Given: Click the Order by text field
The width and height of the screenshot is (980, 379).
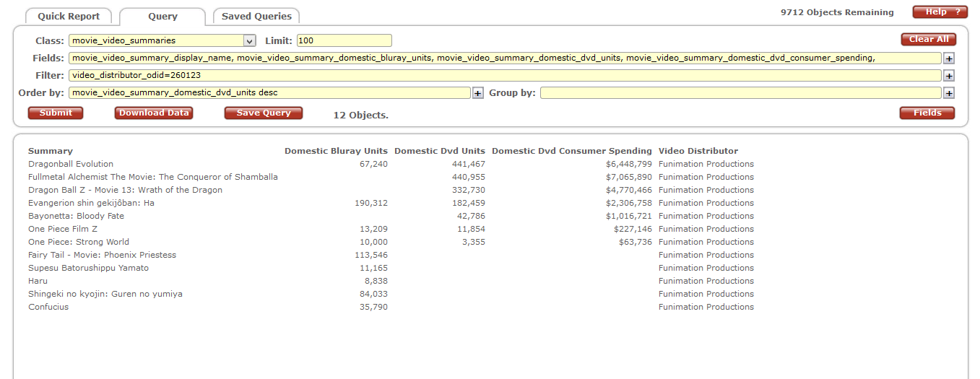Looking at the screenshot, I should (x=269, y=92).
